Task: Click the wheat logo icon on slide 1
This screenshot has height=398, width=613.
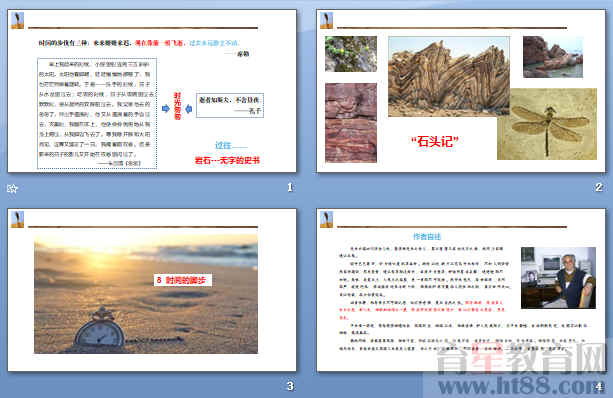Action: tap(17, 20)
